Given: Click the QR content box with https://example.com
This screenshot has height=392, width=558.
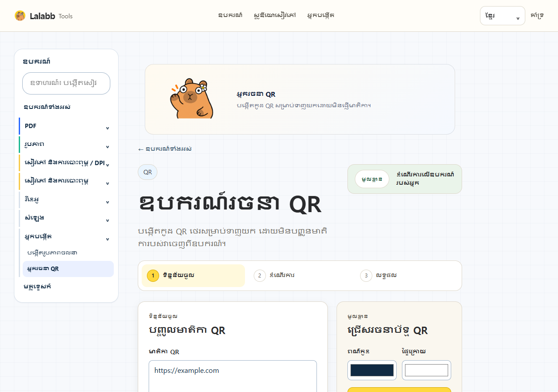Looking at the screenshot, I should click(x=233, y=376).
